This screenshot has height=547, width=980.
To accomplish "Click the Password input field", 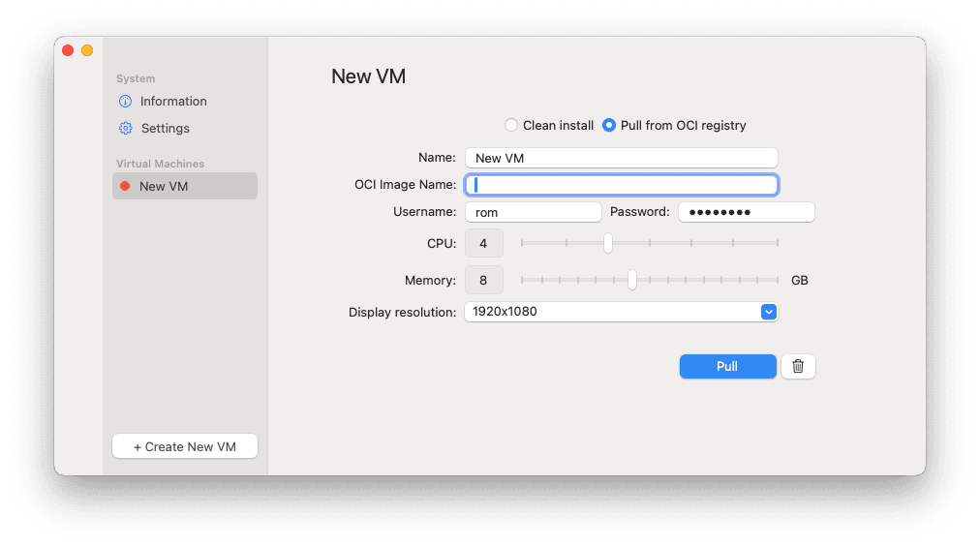I will coord(746,212).
